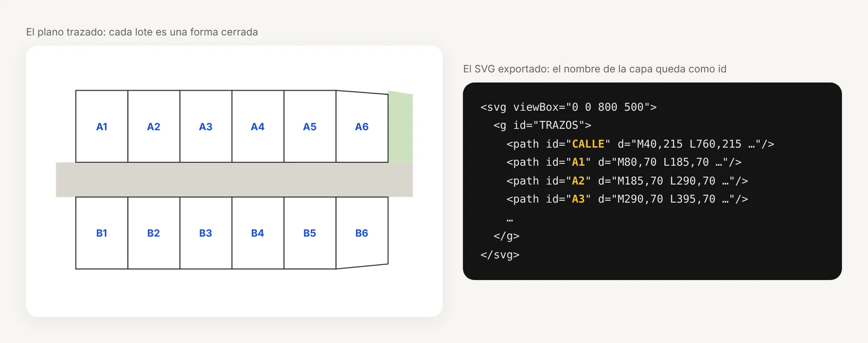The width and height of the screenshot is (868, 343).
Task: Click the svg viewBox="0 0 800 500" code line
Action: (569, 107)
